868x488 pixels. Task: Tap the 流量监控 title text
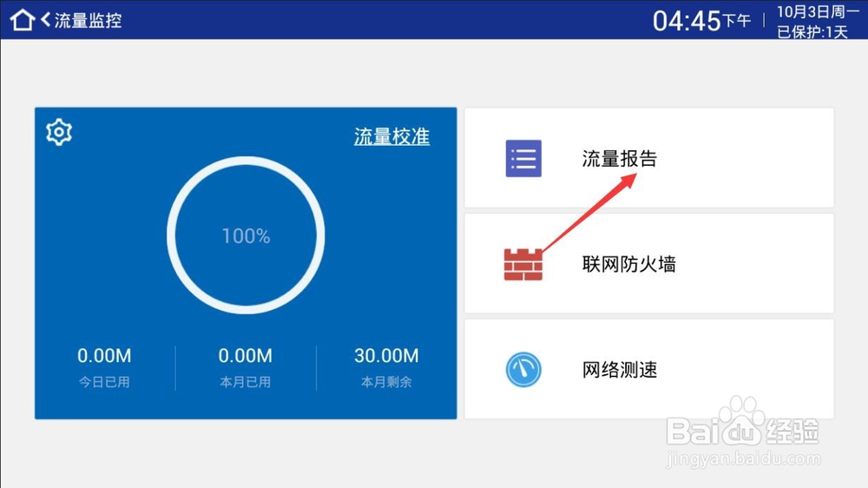(88, 21)
